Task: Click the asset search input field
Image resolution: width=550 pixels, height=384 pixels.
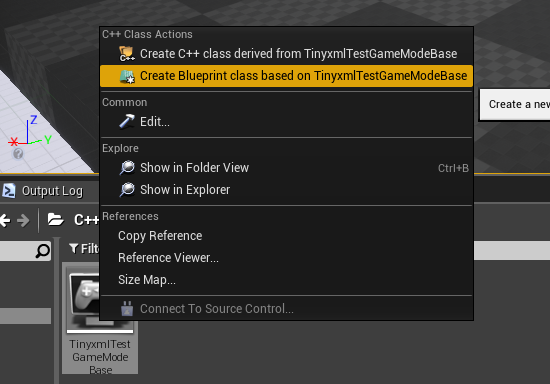Action: click(512, 250)
